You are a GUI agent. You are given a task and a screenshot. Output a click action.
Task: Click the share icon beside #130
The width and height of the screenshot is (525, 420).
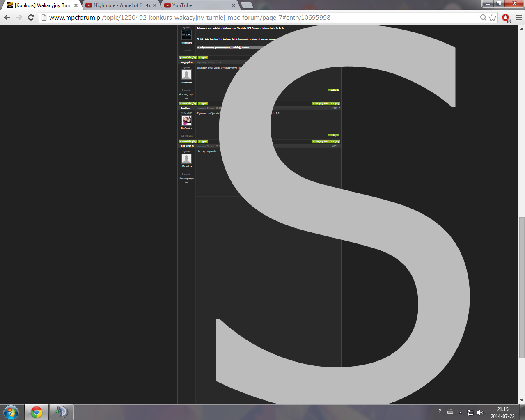pyautogui.click(x=339, y=108)
